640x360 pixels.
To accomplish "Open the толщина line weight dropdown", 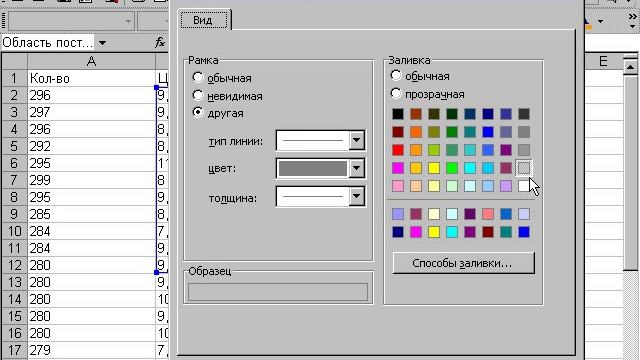I will point(356,196).
